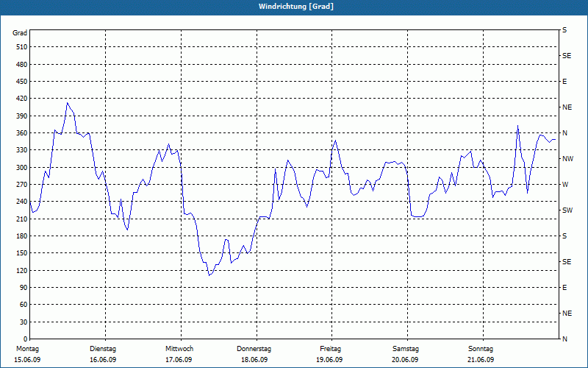Click the 480 value on the degree axis
588x368 pixels.
point(21,64)
